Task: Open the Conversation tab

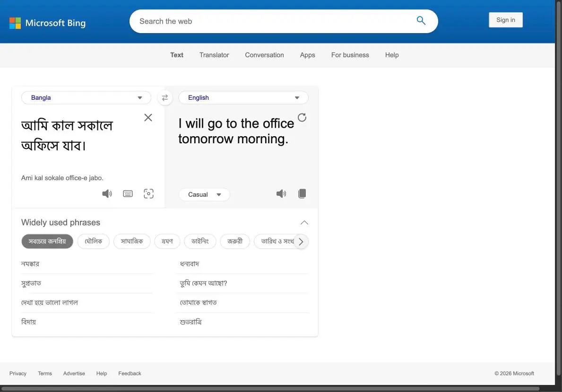Action: click(x=264, y=55)
